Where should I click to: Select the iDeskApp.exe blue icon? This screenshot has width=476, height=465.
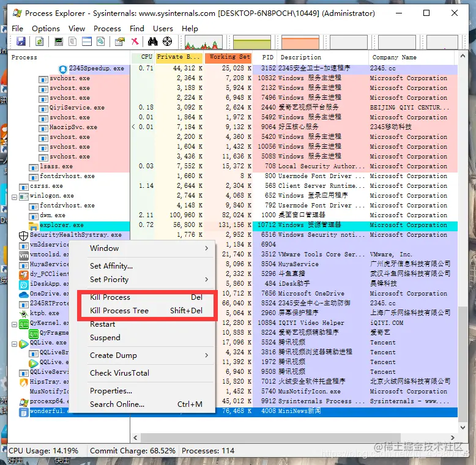tap(24, 285)
